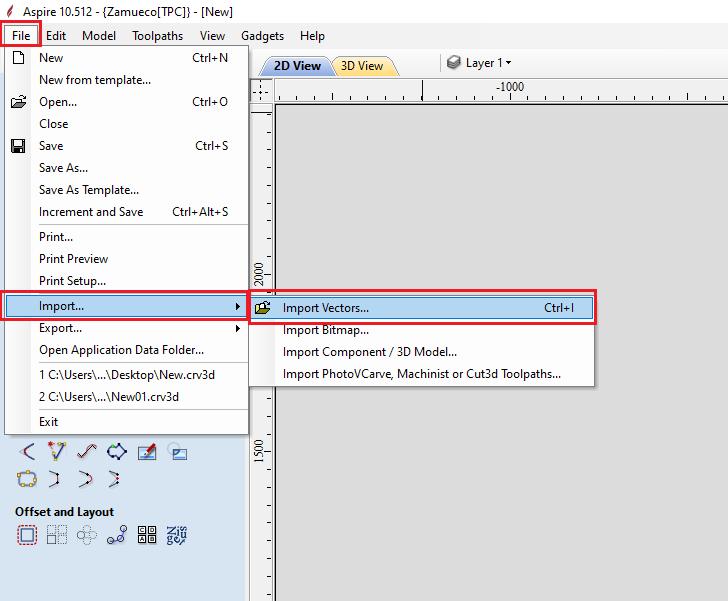Choose Print... menu entry

point(126,237)
